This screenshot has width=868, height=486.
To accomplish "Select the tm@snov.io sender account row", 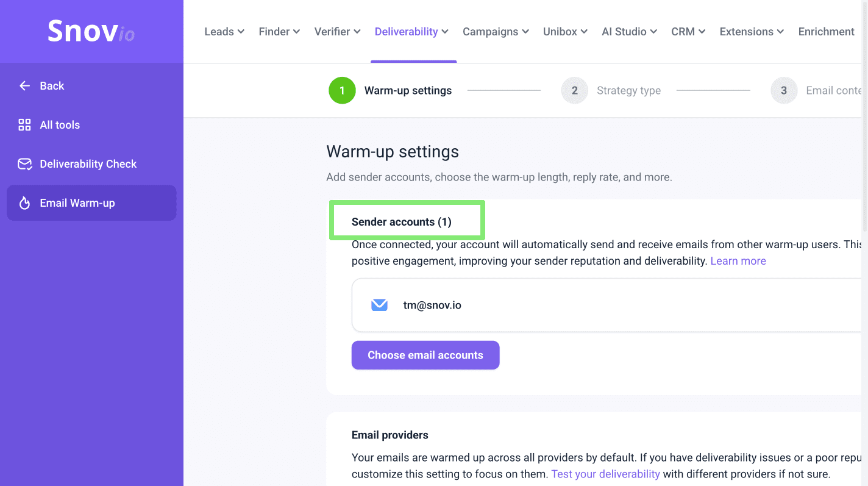I will pos(603,305).
